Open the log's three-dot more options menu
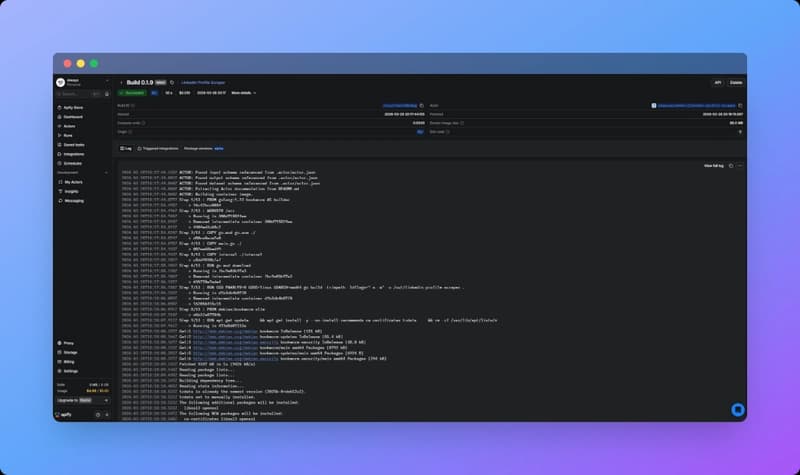The width and height of the screenshot is (800, 475). pos(740,166)
